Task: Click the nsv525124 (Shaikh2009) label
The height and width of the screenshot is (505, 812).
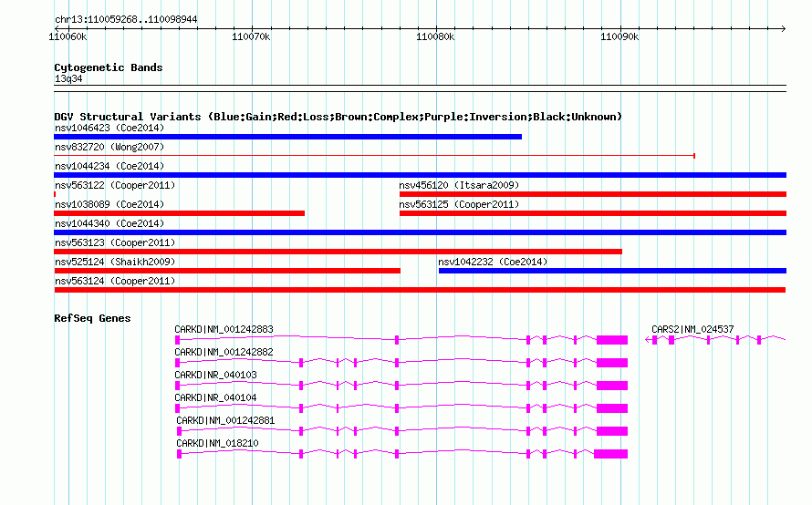Action: coord(115,262)
